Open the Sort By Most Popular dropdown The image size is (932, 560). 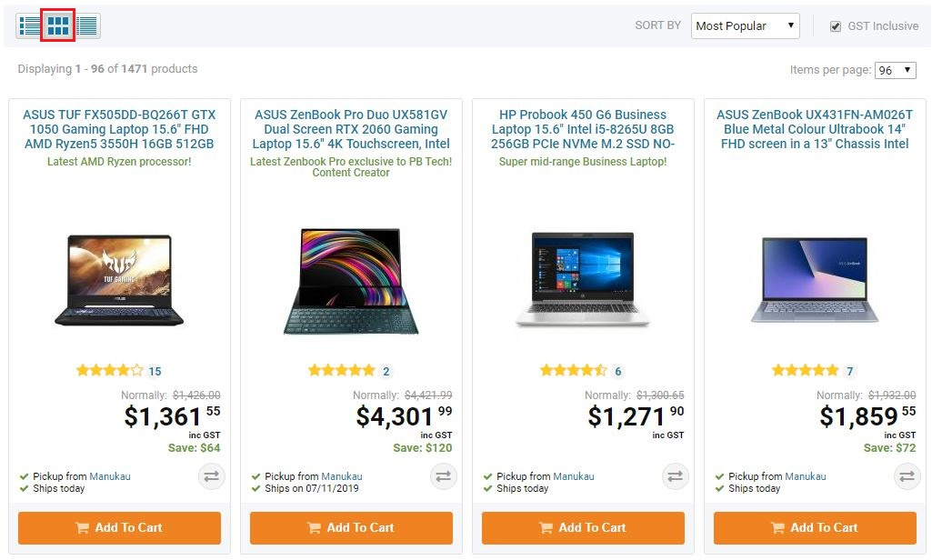click(x=745, y=26)
